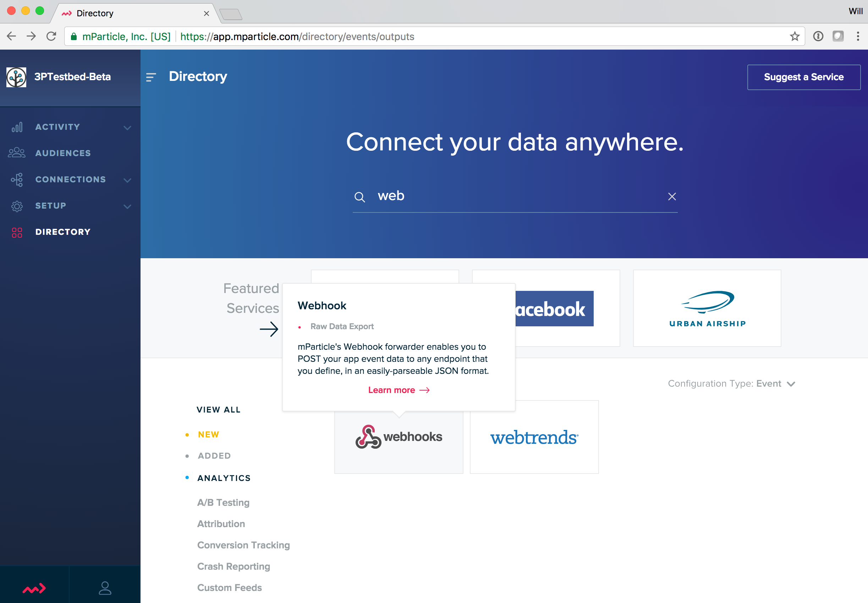
Task: Clear the search with the X icon
Action: coord(671,197)
